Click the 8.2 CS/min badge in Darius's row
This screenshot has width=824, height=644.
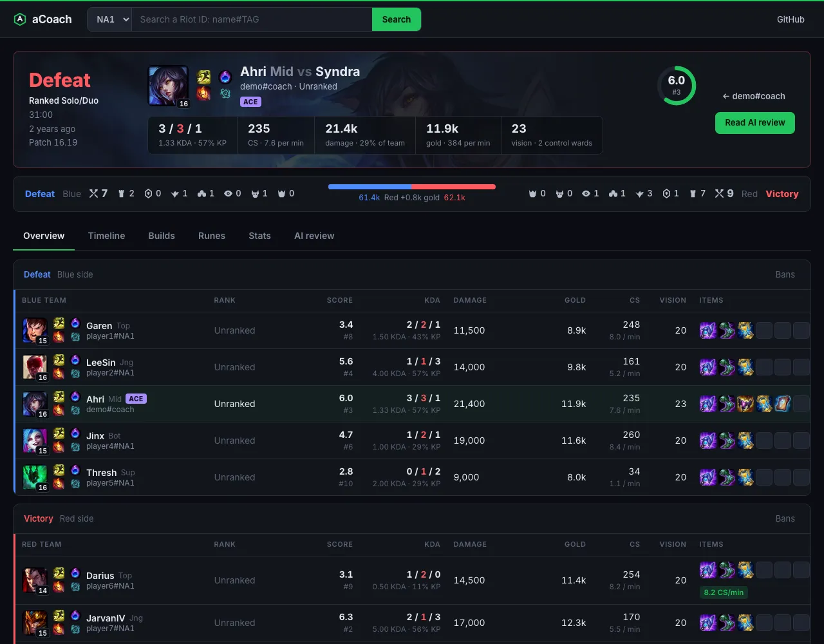pos(724,592)
